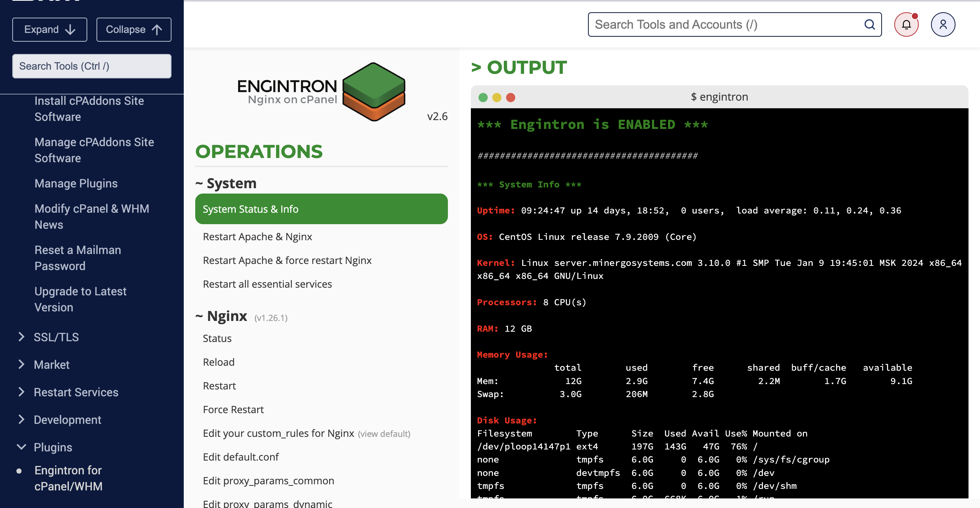Click the 'Kernel:' label in output
Screen dimensions: 980x508
point(496,263)
